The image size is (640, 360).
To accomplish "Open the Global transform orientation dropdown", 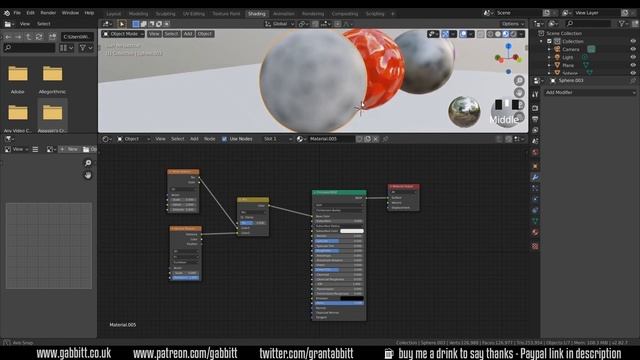I will [280, 24].
